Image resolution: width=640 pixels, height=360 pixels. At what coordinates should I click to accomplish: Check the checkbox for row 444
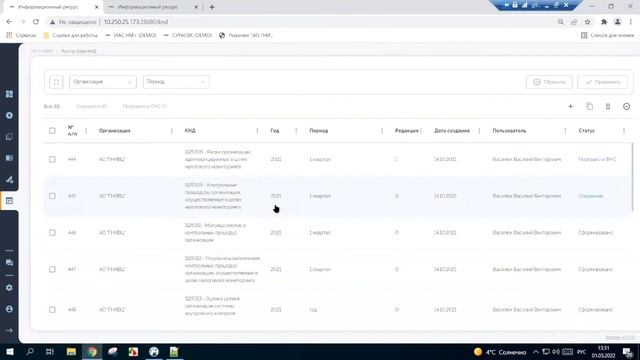[x=52, y=159]
